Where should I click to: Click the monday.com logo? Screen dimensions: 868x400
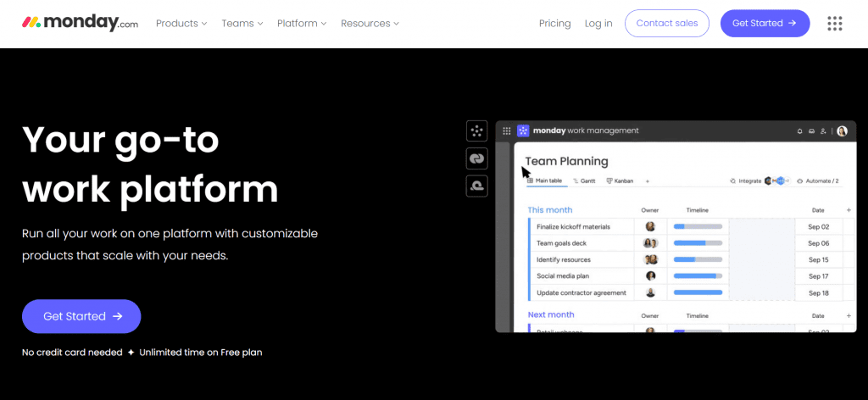pos(81,23)
